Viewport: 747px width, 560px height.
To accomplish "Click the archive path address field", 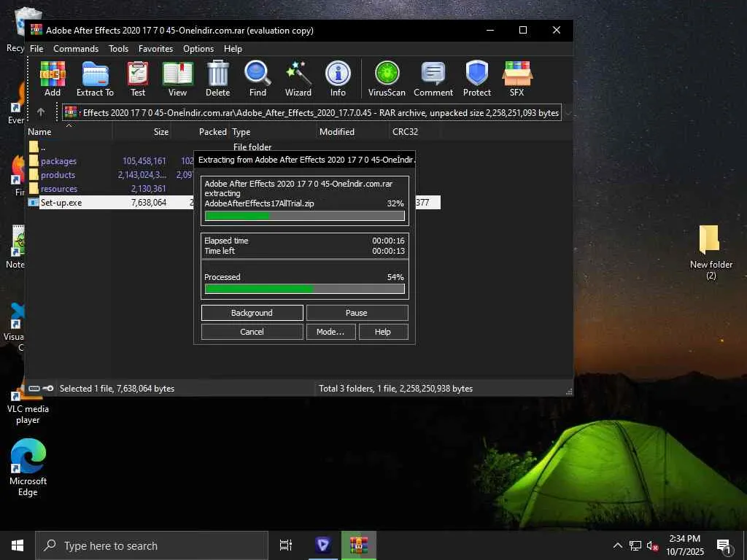I will click(311, 113).
